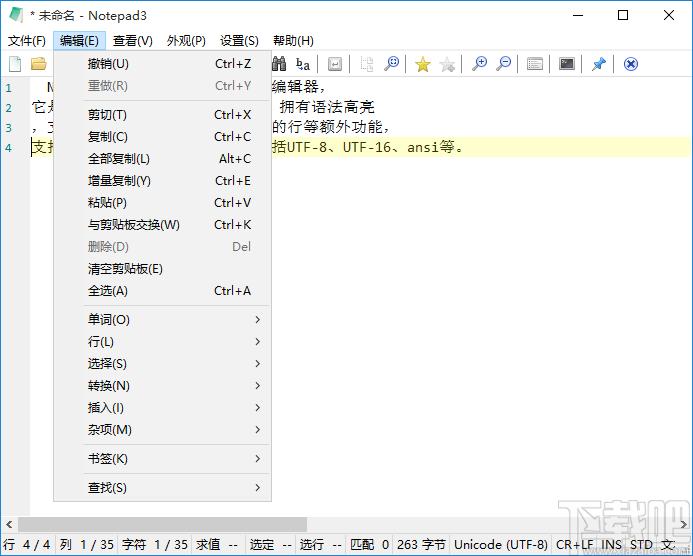
Task: Open the 查看(V) menu
Action: (x=133, y=41)
